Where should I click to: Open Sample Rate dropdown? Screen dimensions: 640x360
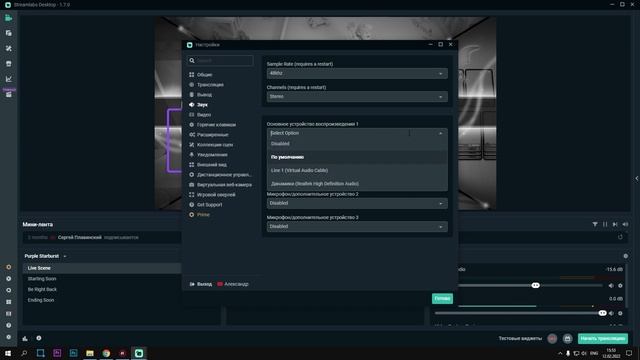point(357,73)
